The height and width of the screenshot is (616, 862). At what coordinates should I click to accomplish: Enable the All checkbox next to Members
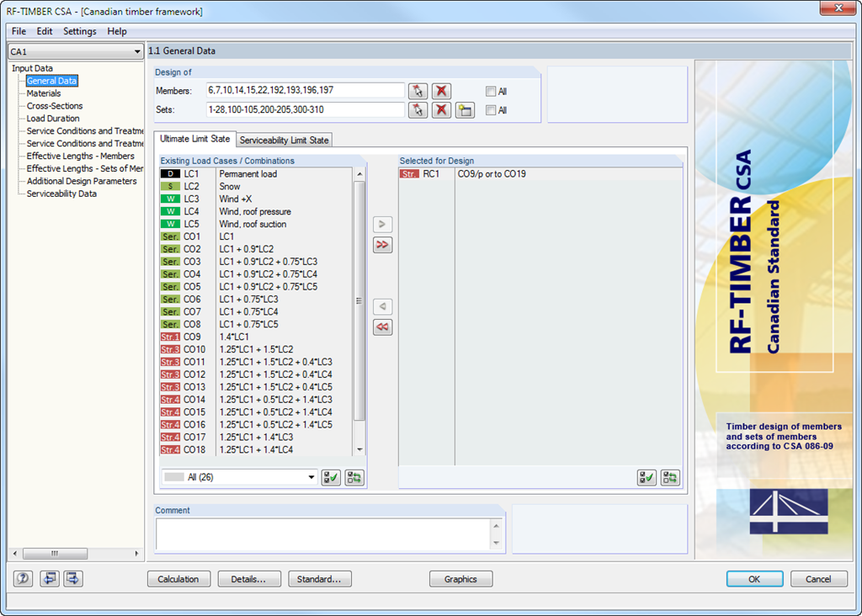point(492,91)
